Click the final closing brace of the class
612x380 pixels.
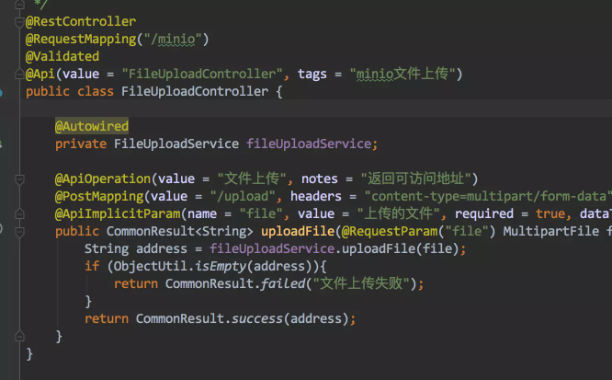29,354
